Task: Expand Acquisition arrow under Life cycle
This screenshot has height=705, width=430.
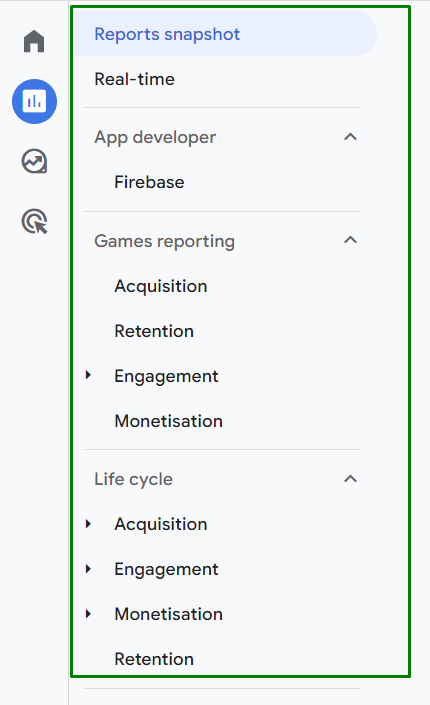Action: pyautogui.click(x=89, y=523)
